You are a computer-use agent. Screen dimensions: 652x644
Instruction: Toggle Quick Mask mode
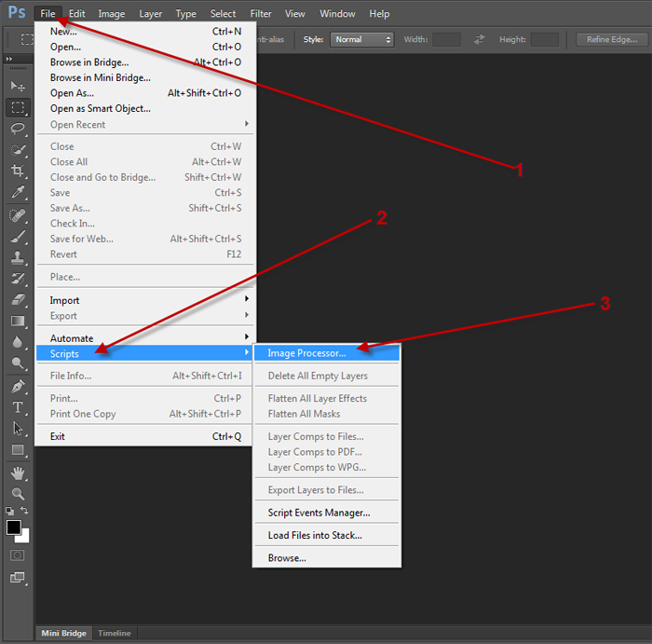(18, 555)
